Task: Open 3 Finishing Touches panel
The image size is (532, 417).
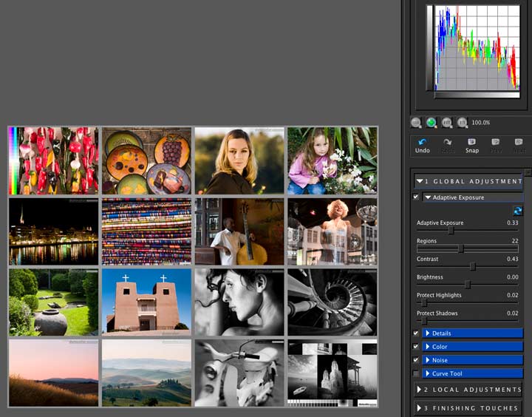Action: click(468, 408)
